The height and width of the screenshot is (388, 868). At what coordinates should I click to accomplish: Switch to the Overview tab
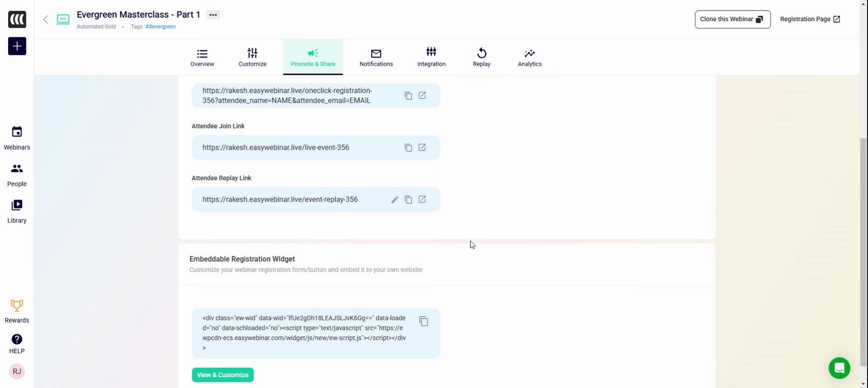202,58
